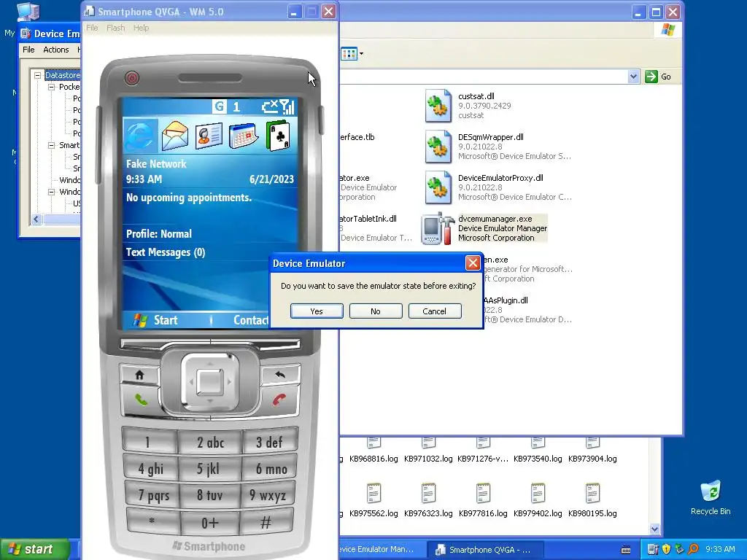This screenshot has width=747, height=560.
Task: Select KB971032.log file
Action: [428, 451]
